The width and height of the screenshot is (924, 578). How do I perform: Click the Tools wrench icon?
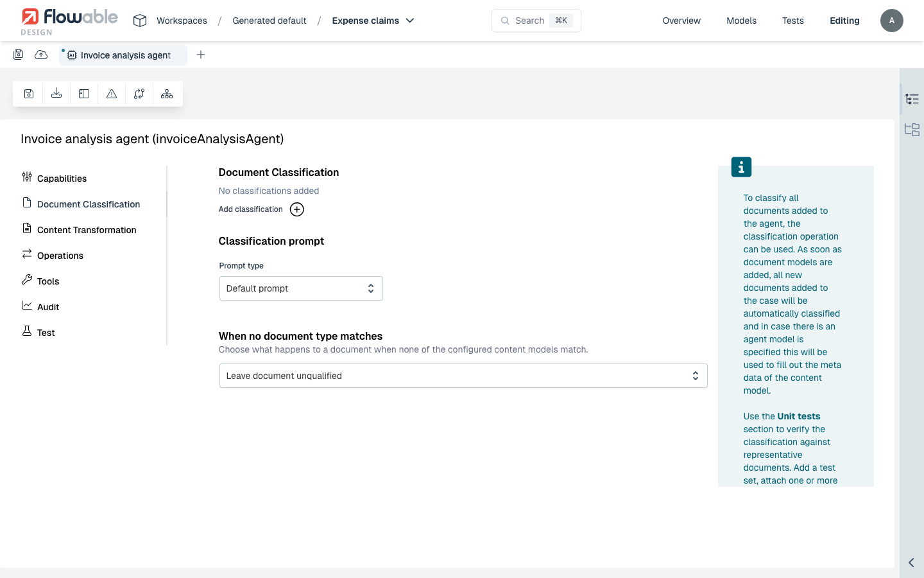[27, 279]
